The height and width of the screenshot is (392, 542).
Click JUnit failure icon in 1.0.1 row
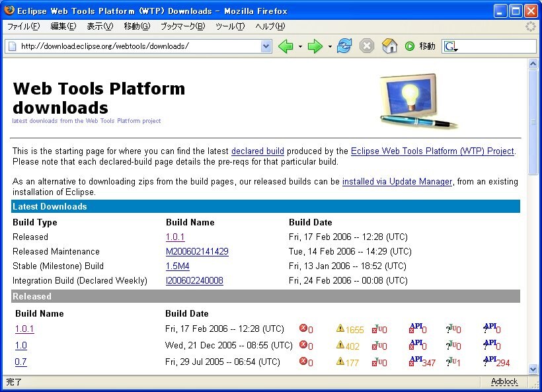[x=377, y=329]
